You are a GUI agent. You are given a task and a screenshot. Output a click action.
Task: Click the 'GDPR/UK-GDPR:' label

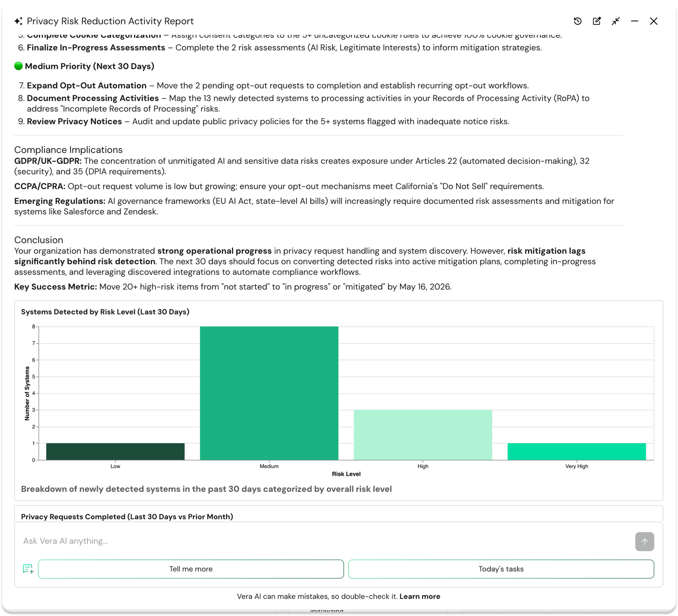pos(48,161)
